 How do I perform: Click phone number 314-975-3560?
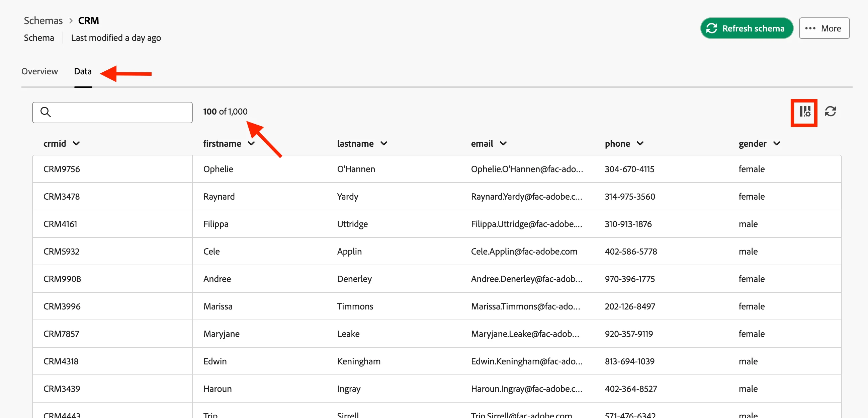coord(629,196)
